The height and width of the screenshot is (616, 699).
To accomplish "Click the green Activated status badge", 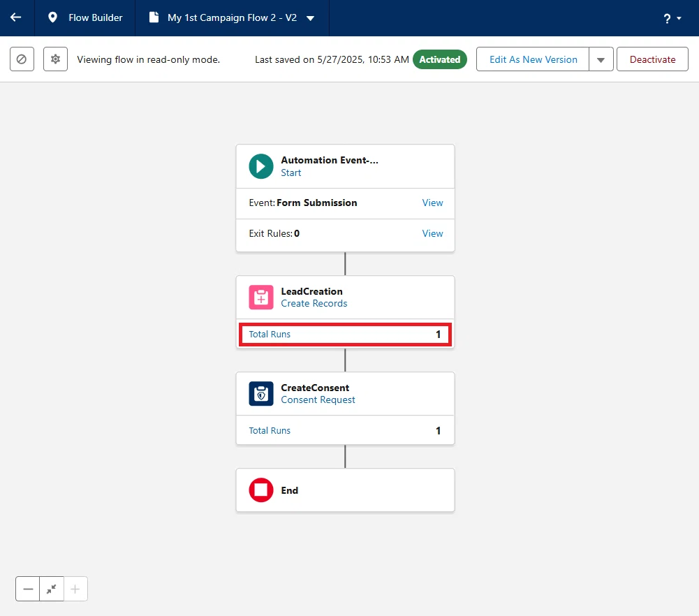I will [439, 59].
